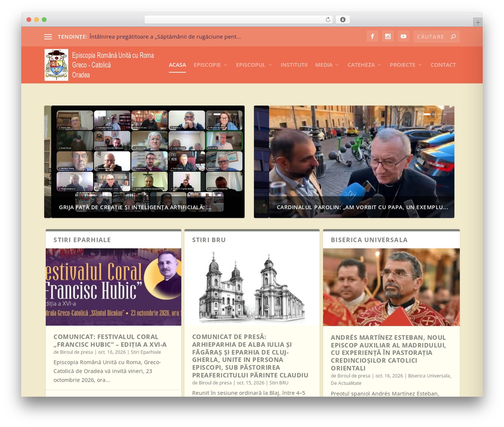Expand the Episcopie menu

(x=210, y=65)
